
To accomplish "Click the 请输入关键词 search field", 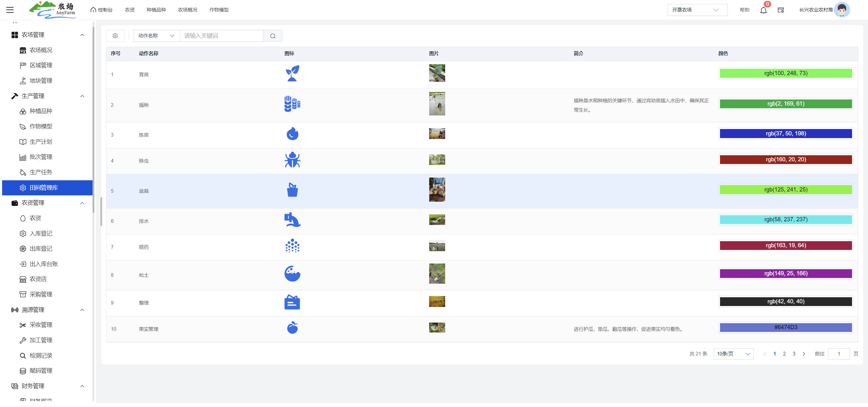I will 222,36.
